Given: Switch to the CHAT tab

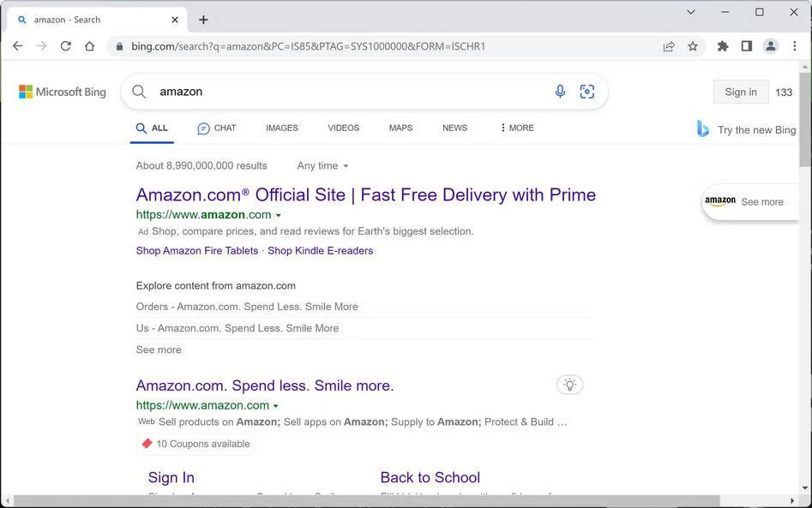Looking at the screenshot, I should 217,128.
